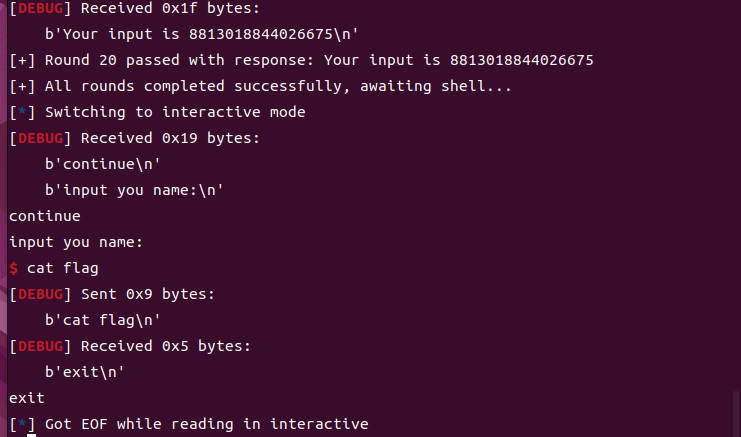Click the b'cat flag\n' bytes string
741x437 pixels.
click(x=103, y=320)
